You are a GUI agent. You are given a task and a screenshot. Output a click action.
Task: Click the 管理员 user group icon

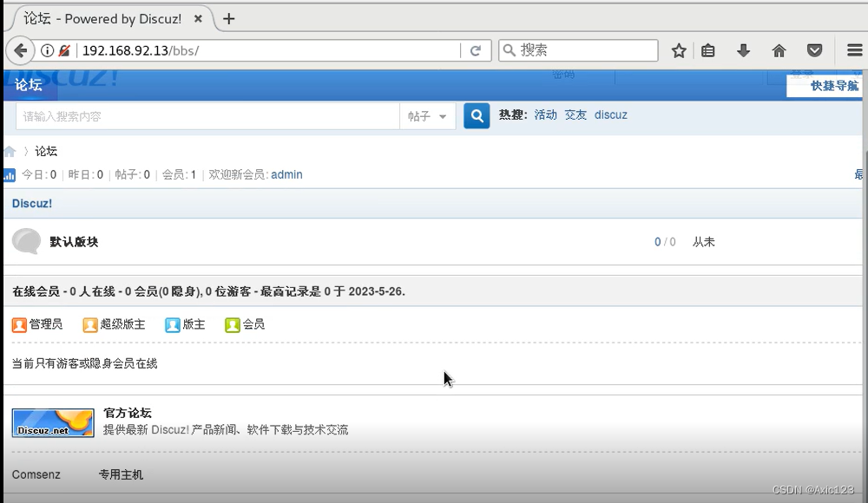[19, 324]
